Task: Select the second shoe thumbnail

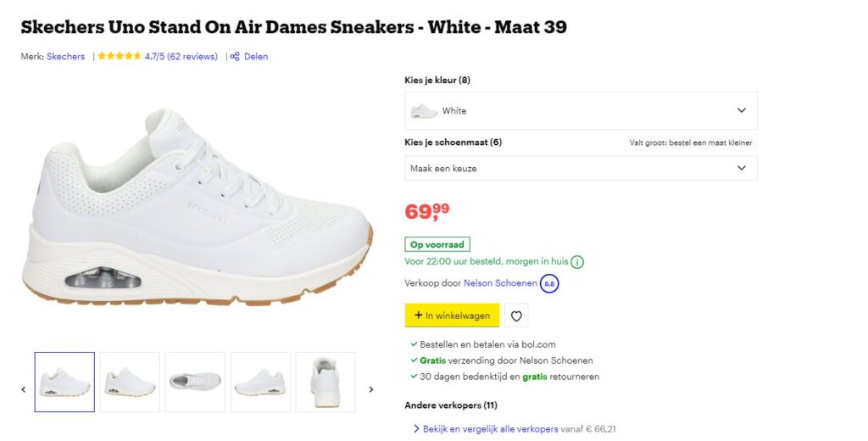Action: 130,382
